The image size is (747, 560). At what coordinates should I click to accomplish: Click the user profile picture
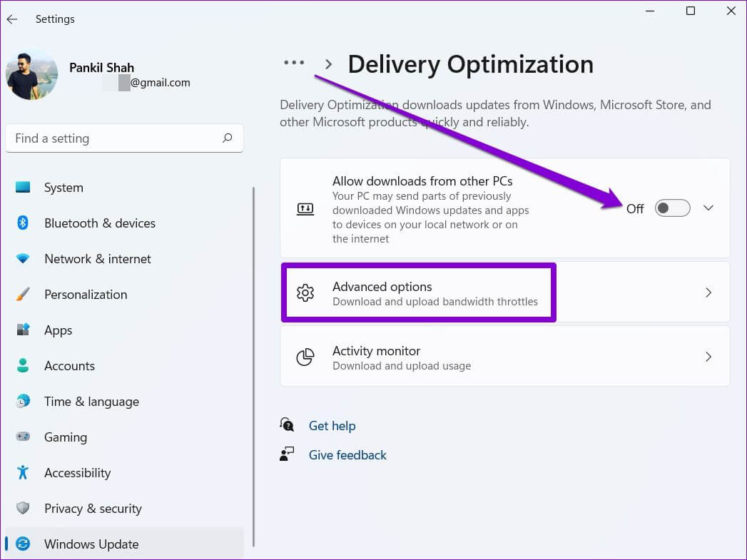coord(31,74)
